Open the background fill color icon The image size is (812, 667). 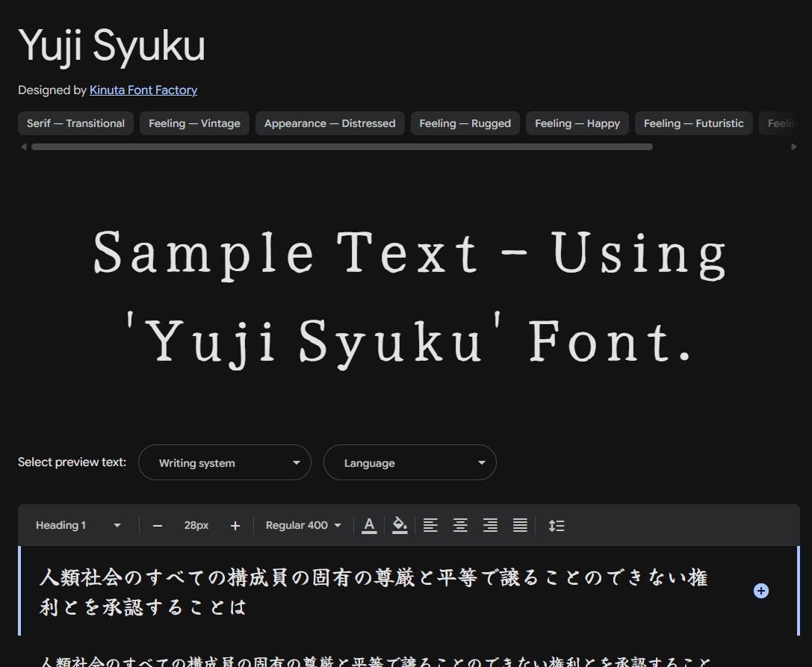400,525
